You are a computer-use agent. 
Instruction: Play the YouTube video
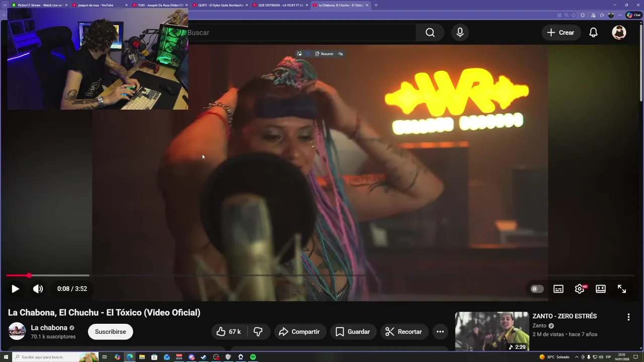point(15,289)
